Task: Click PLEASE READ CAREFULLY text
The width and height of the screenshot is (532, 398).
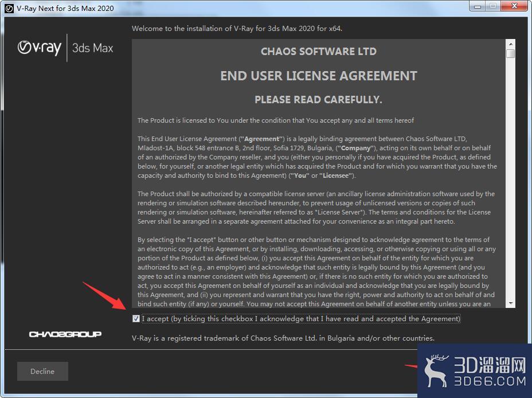Action: point(318,99)
